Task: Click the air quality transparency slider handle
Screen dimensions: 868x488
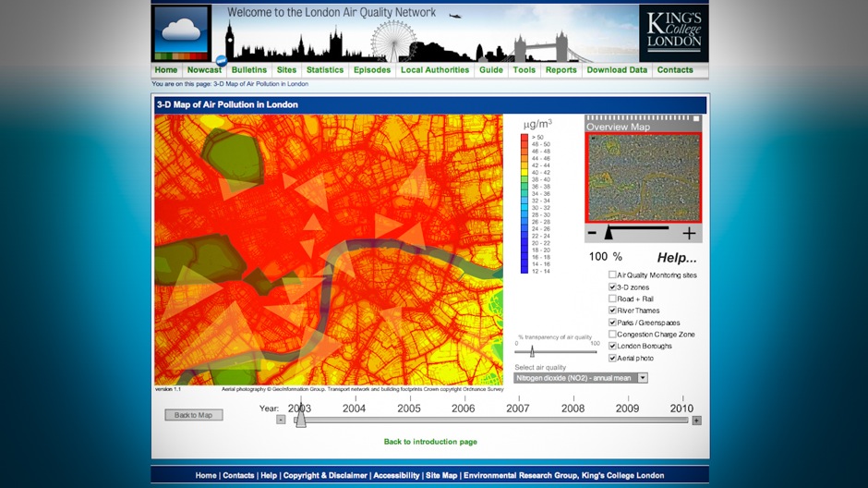Action: (532, 351)
